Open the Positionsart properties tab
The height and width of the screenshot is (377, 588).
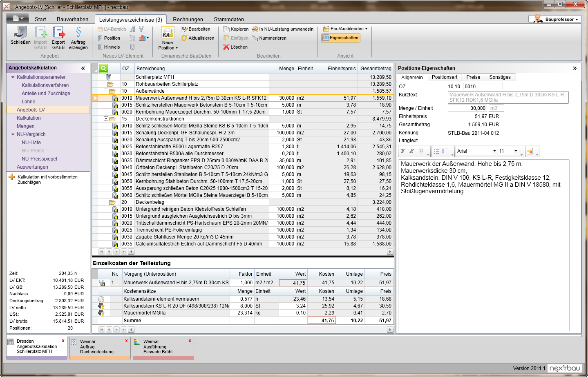445,77
